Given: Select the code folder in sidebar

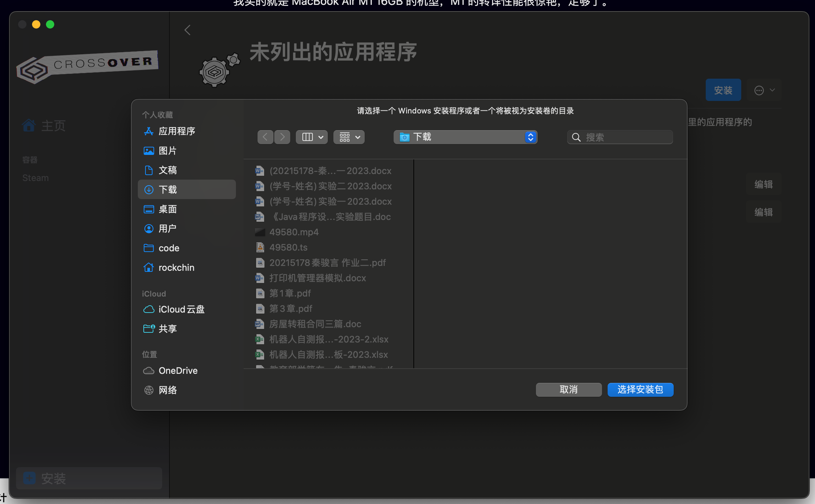Looking at the screenshot, I should (x=169, y=248).
